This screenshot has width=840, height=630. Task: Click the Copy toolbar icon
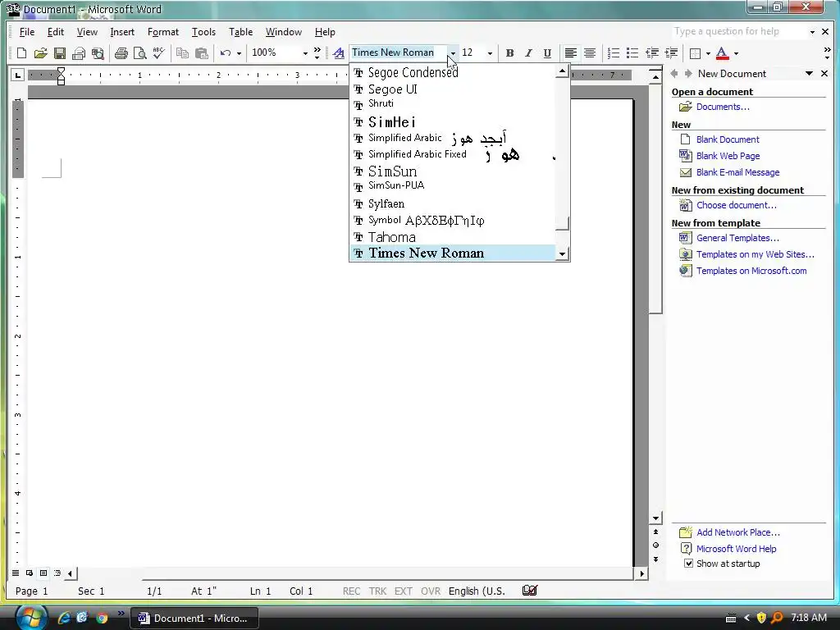click(182, 53)
